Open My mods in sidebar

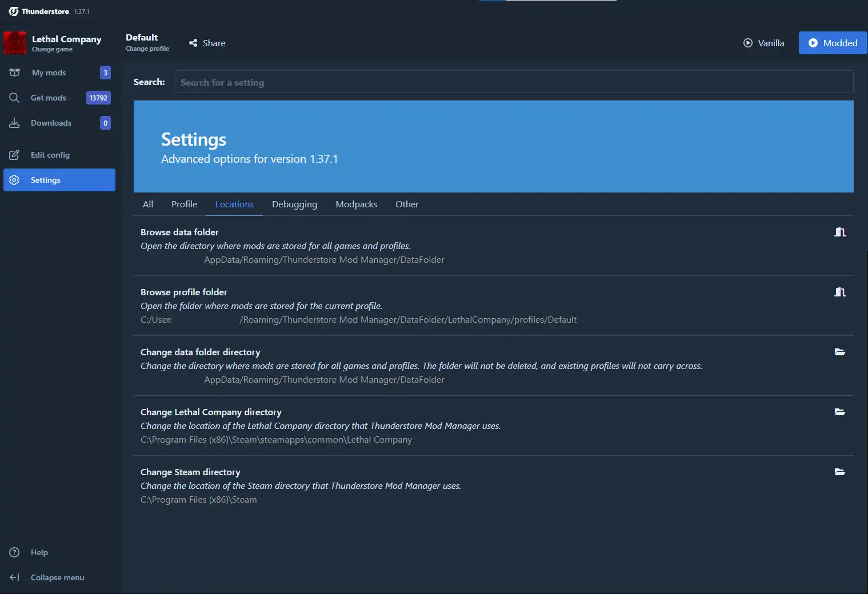[x=49, y=73]
